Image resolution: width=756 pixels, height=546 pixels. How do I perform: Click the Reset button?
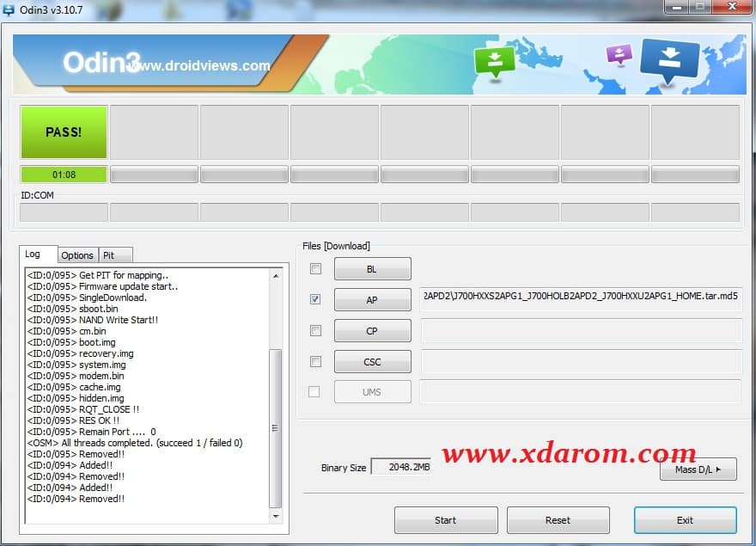click(558, 520)
